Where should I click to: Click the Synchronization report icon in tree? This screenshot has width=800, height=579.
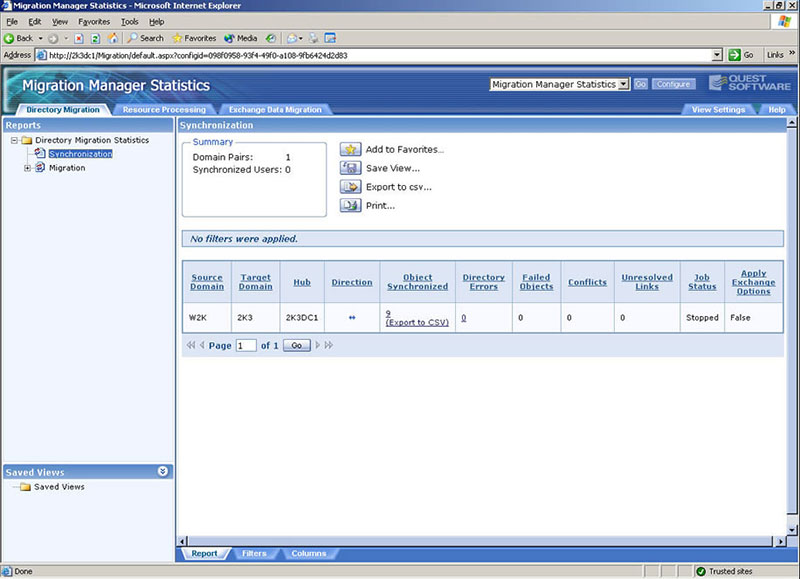[40, 153]
